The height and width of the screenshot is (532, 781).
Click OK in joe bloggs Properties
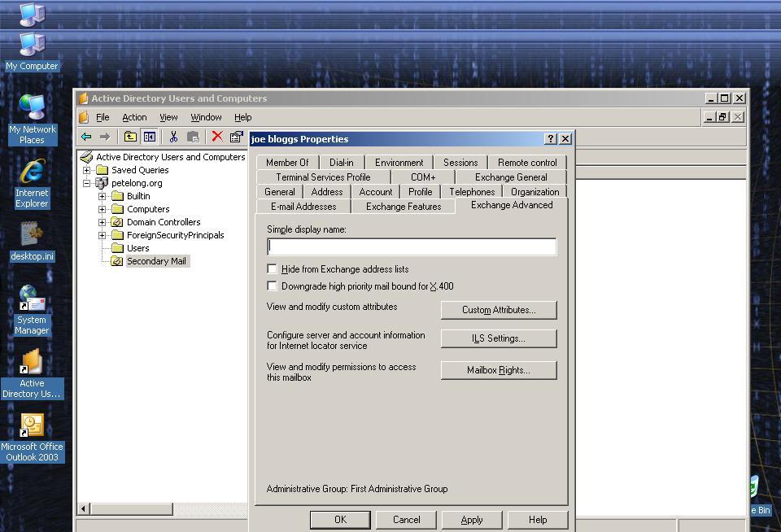pyautogui.click(x=340, y=520)
